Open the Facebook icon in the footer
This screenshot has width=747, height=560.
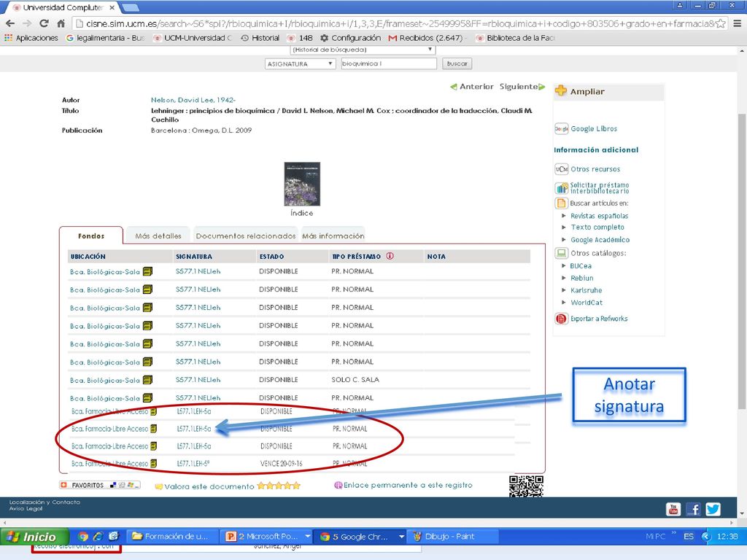(693, 509)
